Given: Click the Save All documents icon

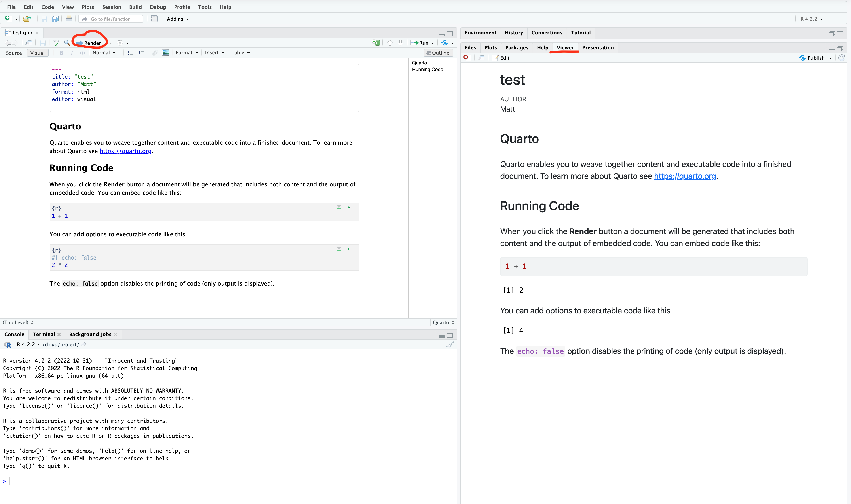Looking at the screenshot, I should click(55, 19).
